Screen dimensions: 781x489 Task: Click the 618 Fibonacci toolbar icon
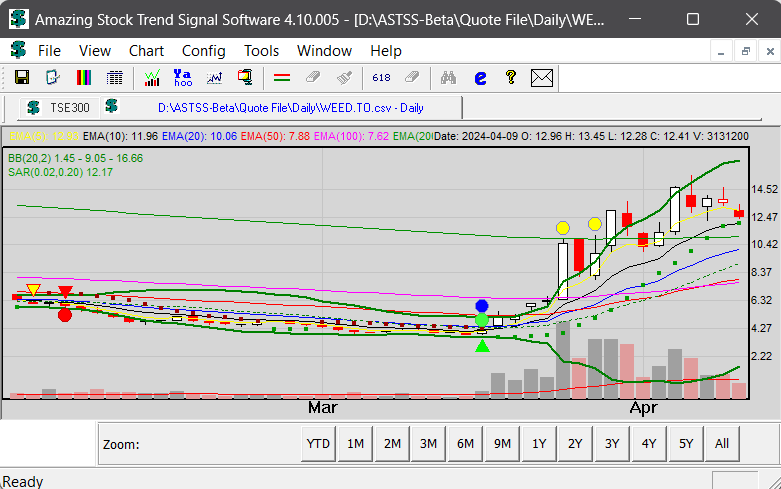(381, 77)
